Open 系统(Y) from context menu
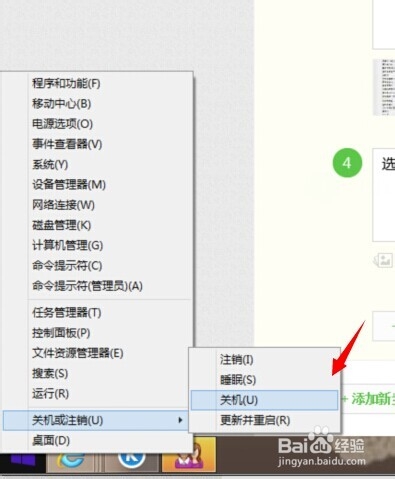The width and height of the screenshot is (395, 479). point(97,164)
